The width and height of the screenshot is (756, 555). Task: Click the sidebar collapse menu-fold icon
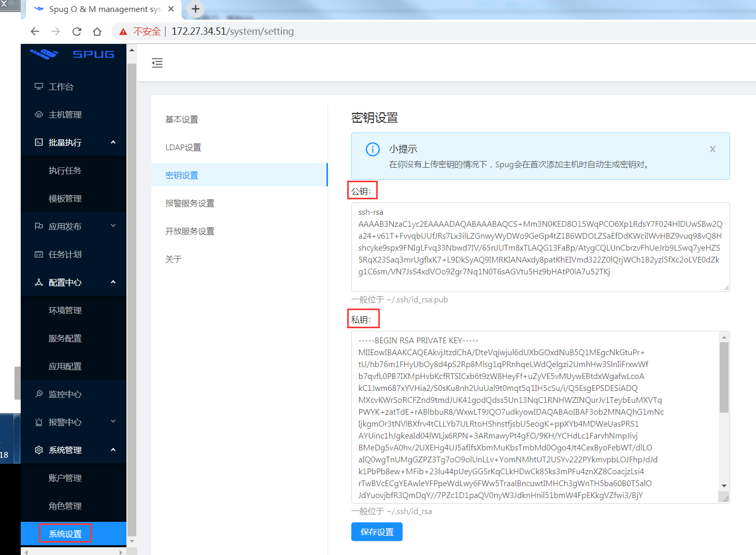click(157, 63)
